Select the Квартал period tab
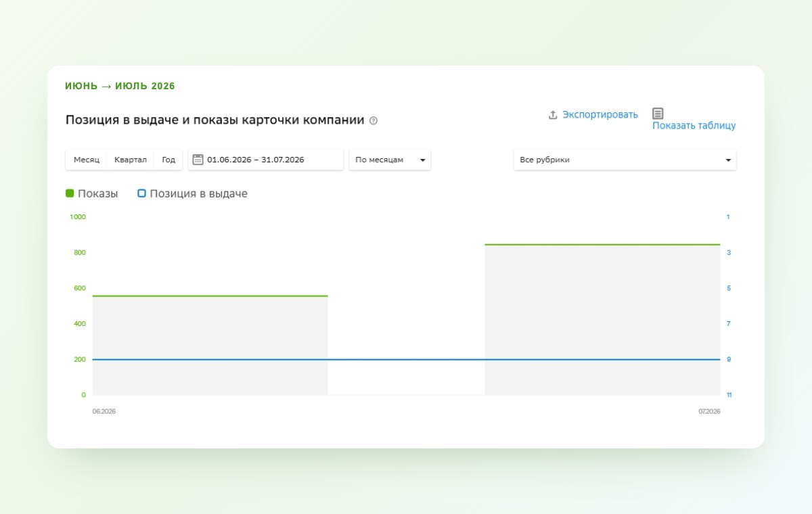This screenshot has width=812, height=514. pos(131,160)
